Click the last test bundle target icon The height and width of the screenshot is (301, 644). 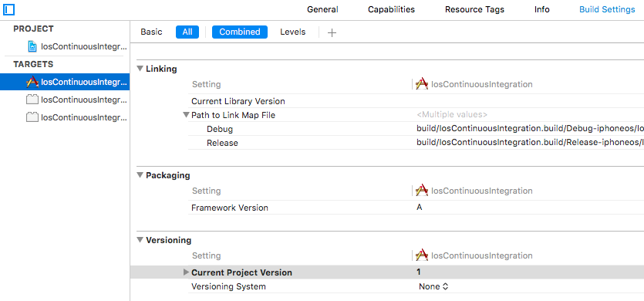pyautogui.click(x=32, y=117)
